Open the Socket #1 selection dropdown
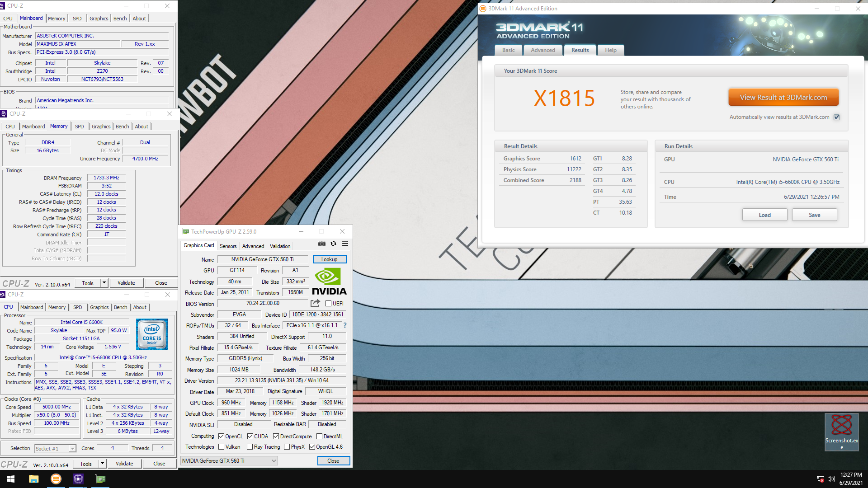The image size is (868, 488). click(x=55, y=449)
